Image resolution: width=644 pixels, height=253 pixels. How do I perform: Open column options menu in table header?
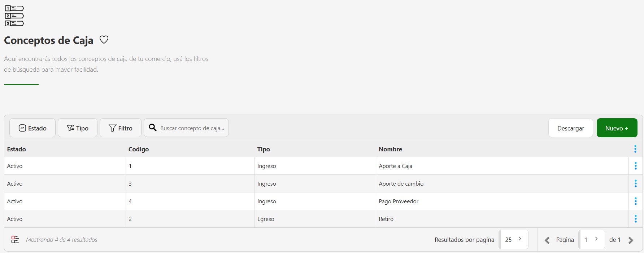[635, 149]
